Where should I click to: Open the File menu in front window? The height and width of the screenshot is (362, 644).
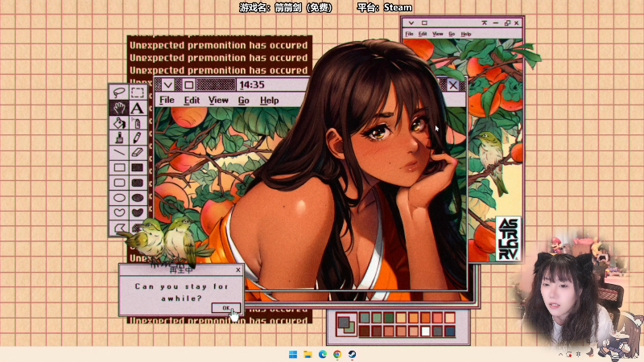click(167, 100)
